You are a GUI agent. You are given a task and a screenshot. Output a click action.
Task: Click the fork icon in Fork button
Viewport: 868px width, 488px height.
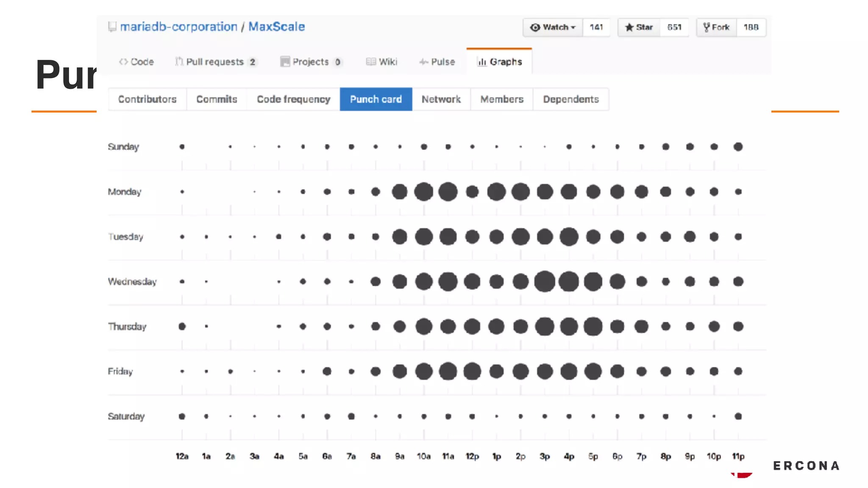(707, 28)
